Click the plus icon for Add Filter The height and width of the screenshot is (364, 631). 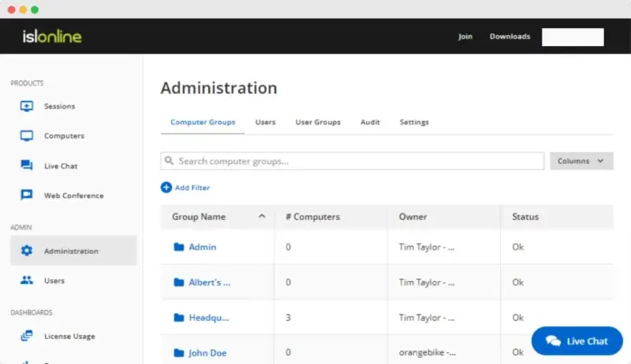(x=166, y=187)
